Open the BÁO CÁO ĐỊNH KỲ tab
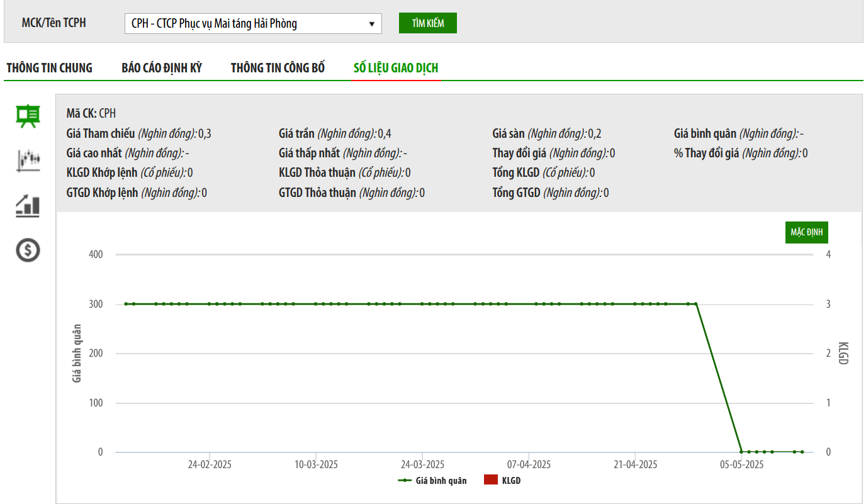 point(162,68)
